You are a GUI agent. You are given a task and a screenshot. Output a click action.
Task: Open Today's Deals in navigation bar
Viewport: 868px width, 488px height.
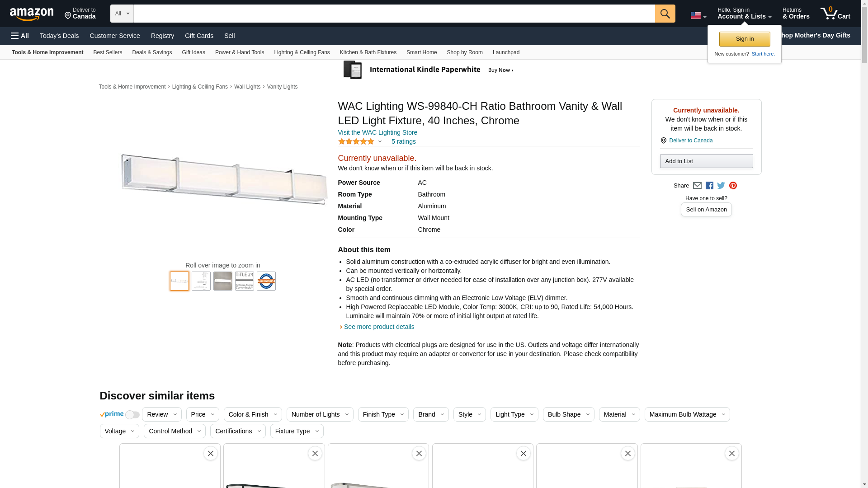click(59, 36)
